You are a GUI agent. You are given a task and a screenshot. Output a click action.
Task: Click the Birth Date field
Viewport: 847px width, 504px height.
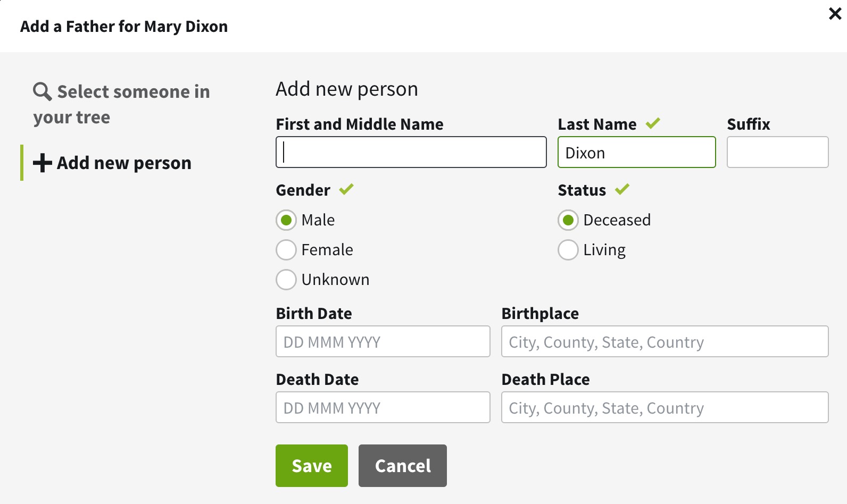tap(383, 342)
